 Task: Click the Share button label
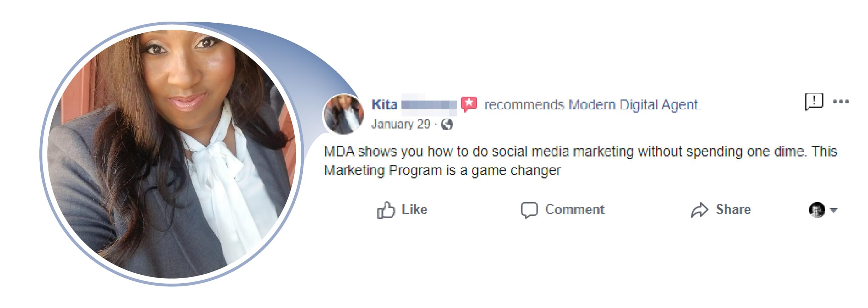click(733, 210)
